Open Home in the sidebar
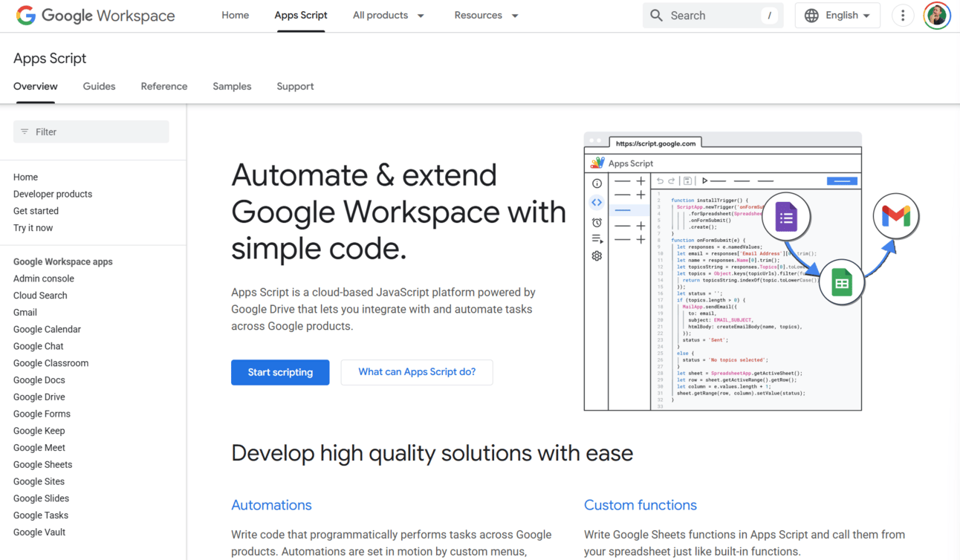 [25, 177]
